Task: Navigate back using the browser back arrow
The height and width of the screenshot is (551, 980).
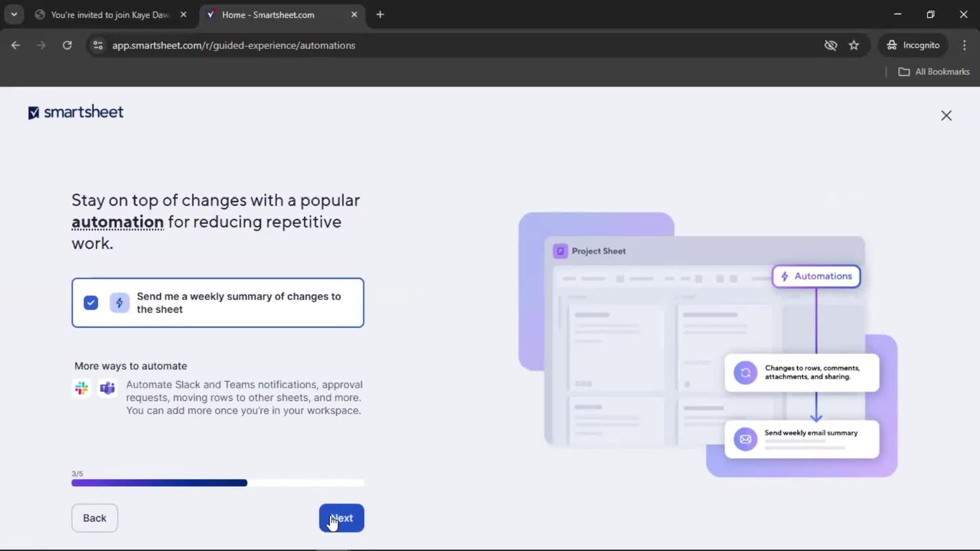Action: (16, 45)
